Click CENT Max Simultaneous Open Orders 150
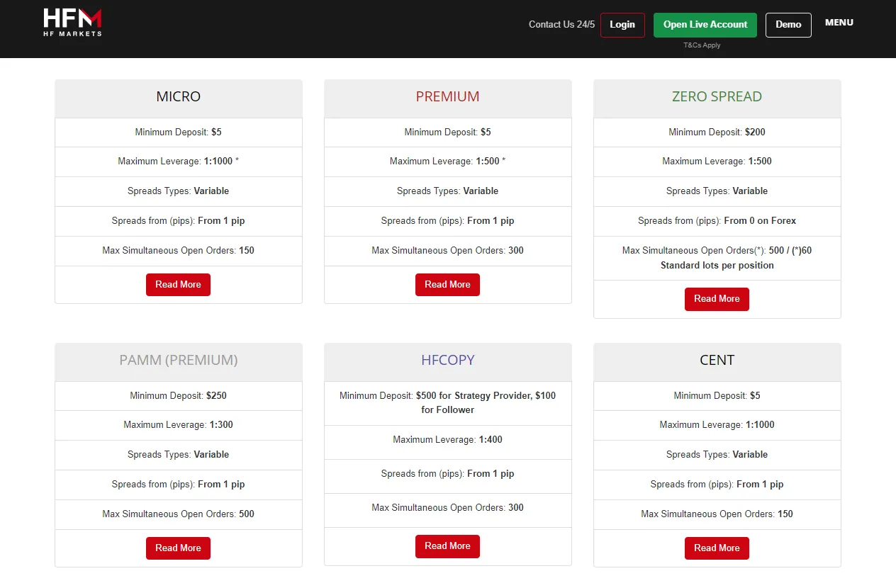The width and height of the screenshot is (896, 588). click(717, 514)
